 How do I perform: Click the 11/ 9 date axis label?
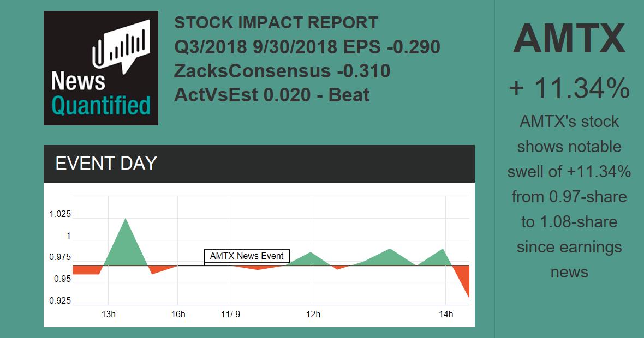coord(230,314)
